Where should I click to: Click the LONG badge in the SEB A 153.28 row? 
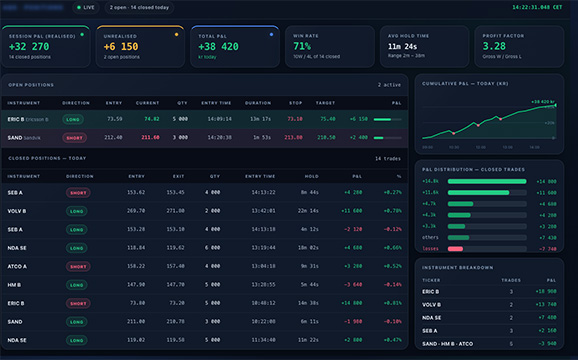pos(77,230)
